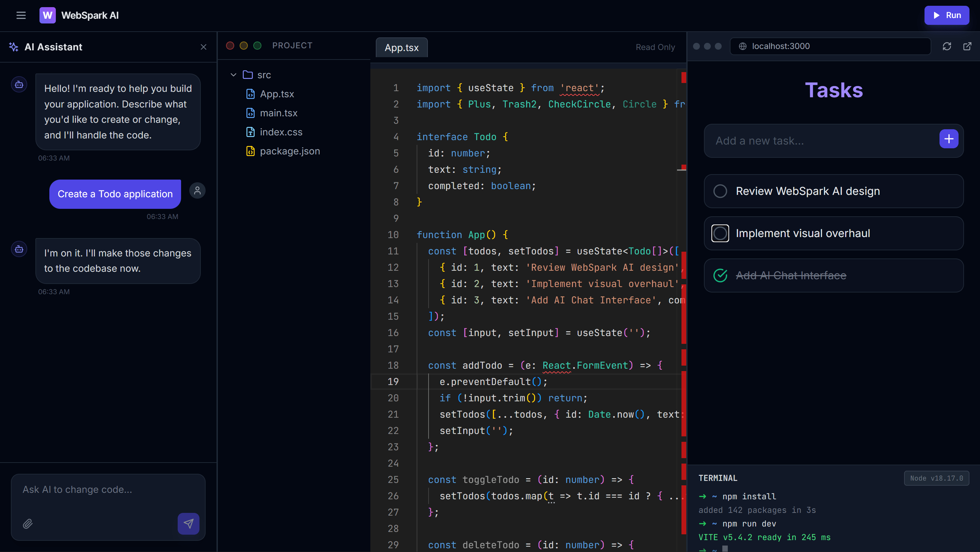Click the e.preventDefault() code line
This screenshot has height=552, width=980.
pos(494,382)
